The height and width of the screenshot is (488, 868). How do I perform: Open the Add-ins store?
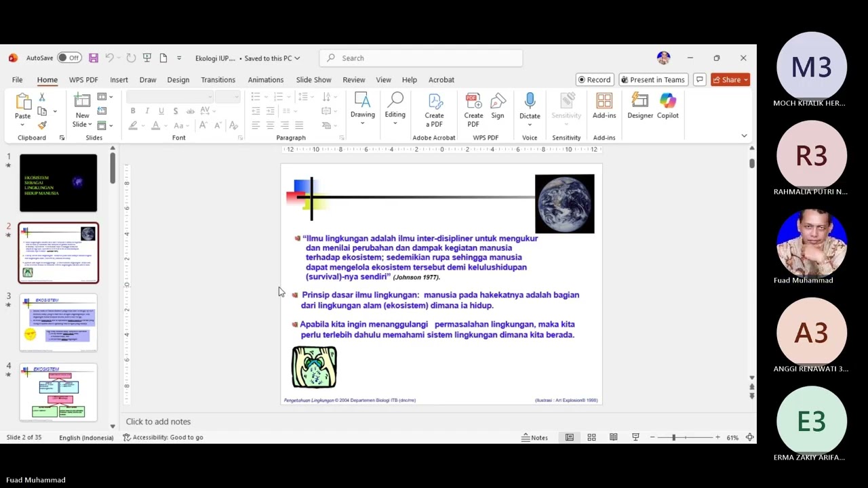coord(604,106)
